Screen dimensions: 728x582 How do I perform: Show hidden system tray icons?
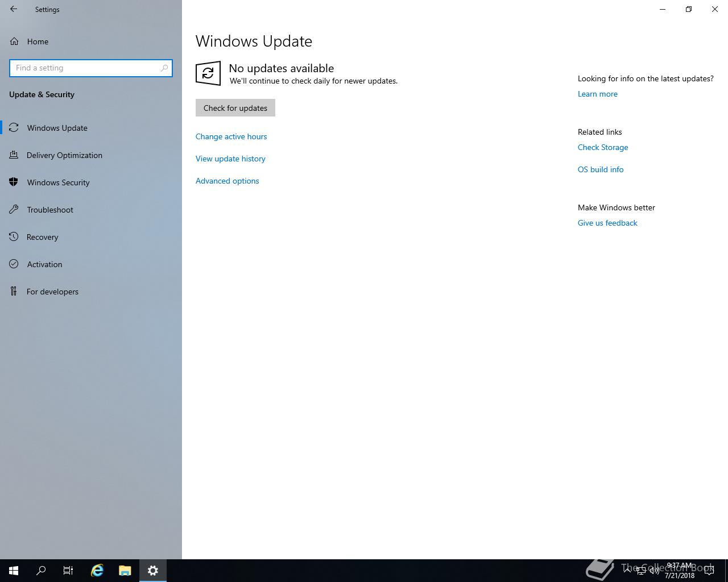tap(627, 570)
